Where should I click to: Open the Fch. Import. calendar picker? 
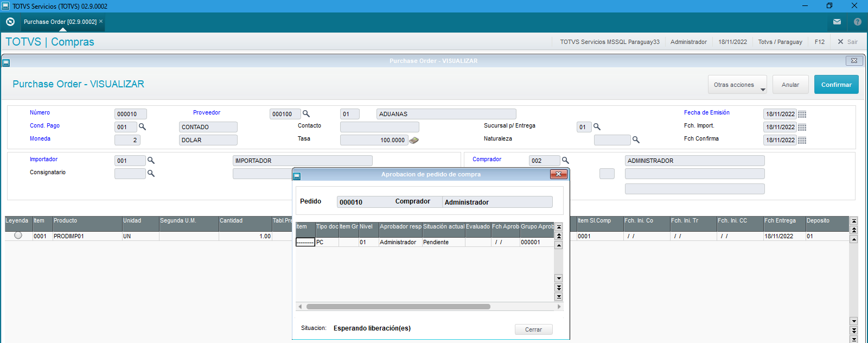[802, 127]
